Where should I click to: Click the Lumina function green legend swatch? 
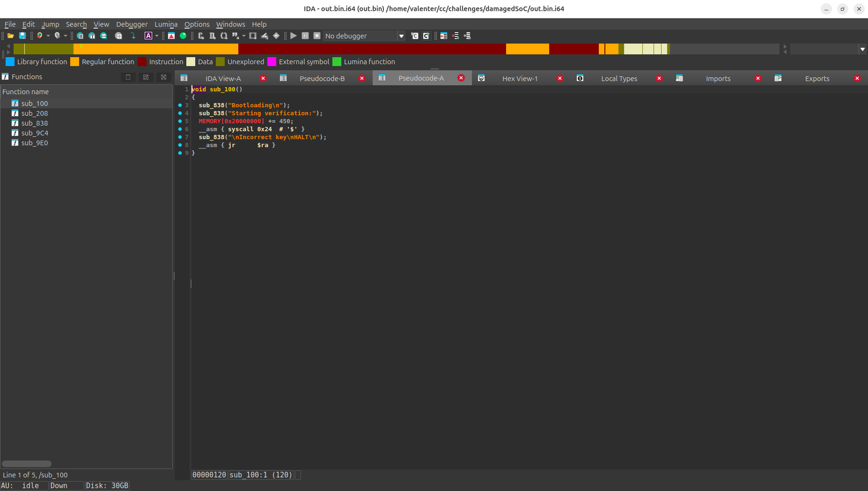coord(337,62)
